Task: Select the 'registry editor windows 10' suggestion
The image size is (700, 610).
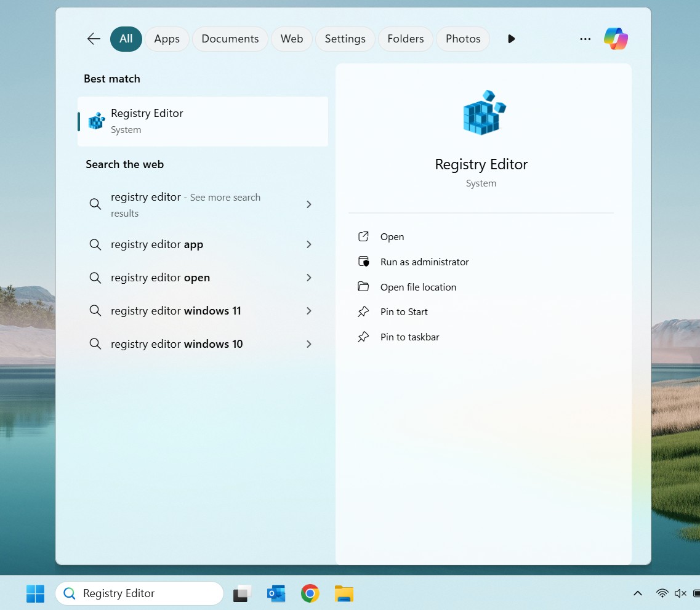Action: [x=203, y=344]
